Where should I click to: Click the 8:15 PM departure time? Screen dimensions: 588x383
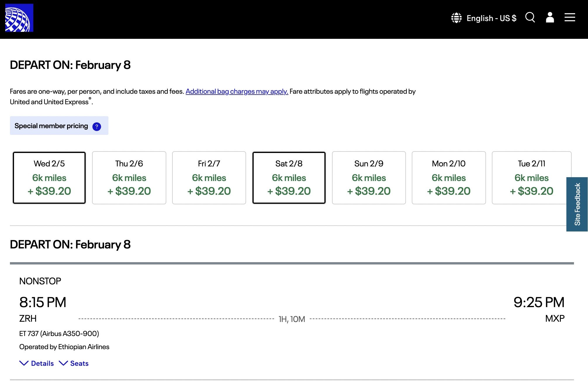tap(43, 302)
